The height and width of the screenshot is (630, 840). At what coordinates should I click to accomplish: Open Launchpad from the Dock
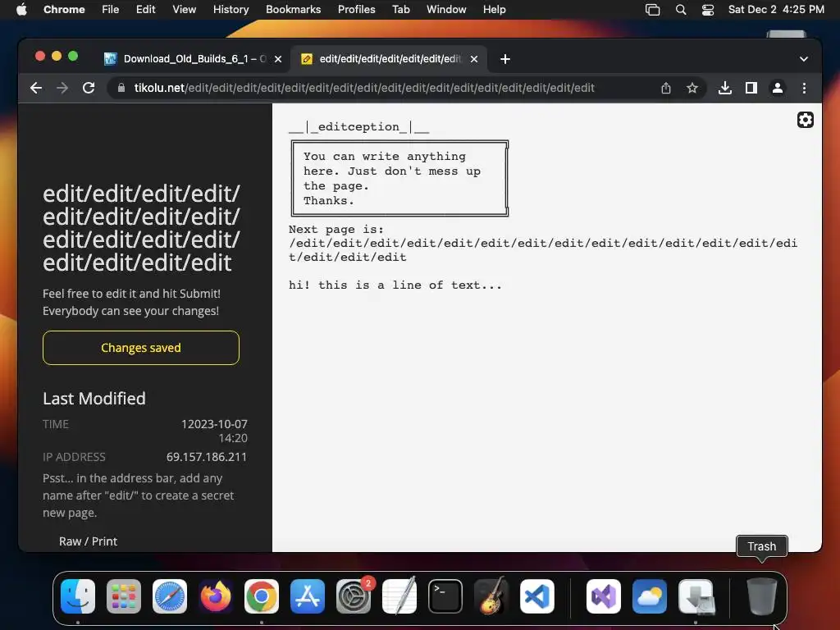click(x=124, y=596)
